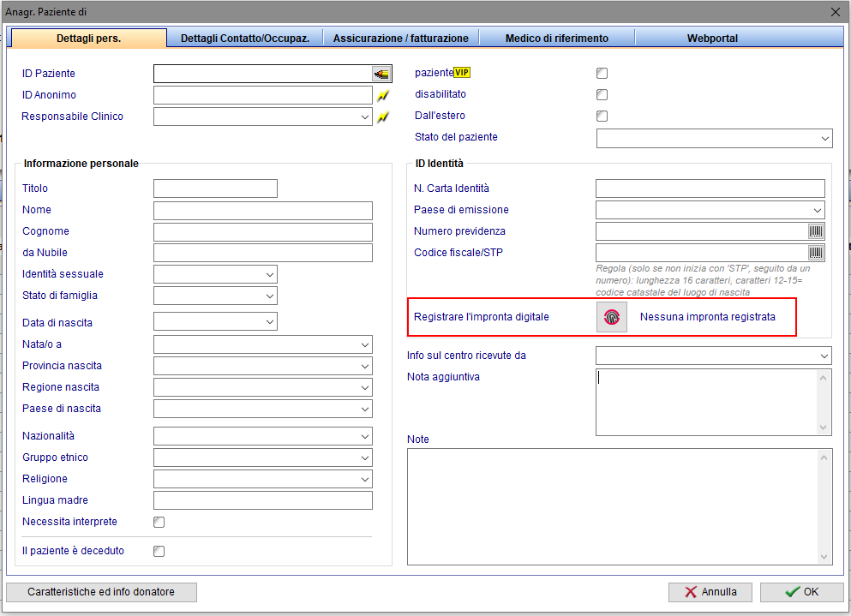Click the Cognome input field
This screenshot has height=616, width=851.
[x=263, y=231]
